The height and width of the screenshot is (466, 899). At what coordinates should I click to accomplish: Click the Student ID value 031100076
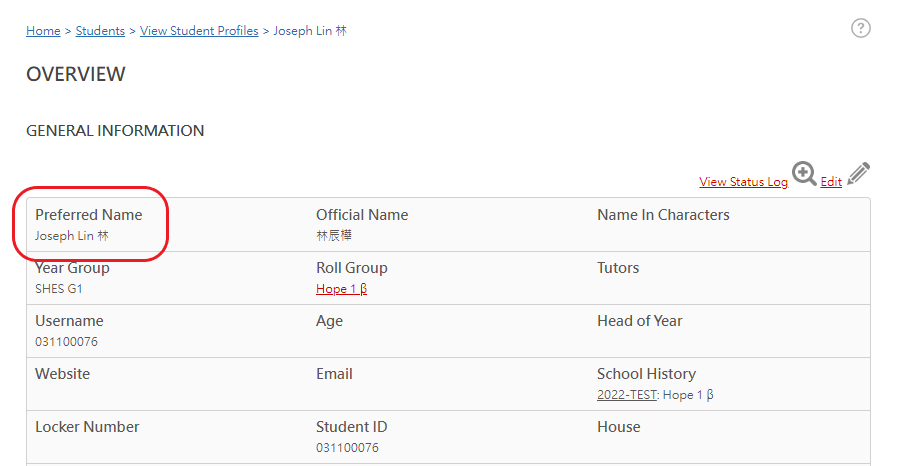(347, 448)
